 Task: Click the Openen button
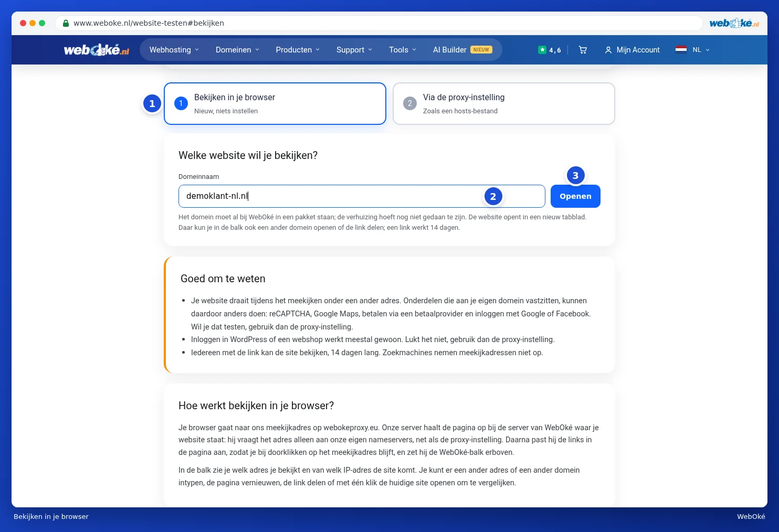click(575, 196)
